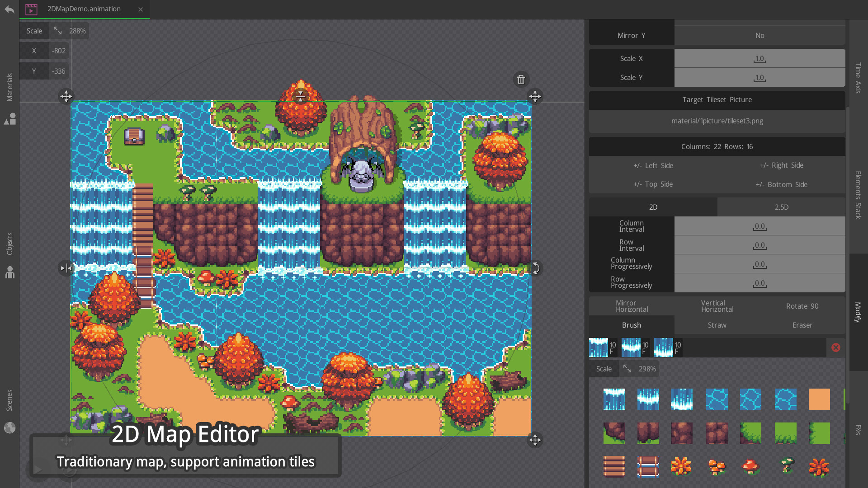The height and width of the screenshot is (488, 868).
Task: Enable Eraser mode for painting
Action: (802, 325)
